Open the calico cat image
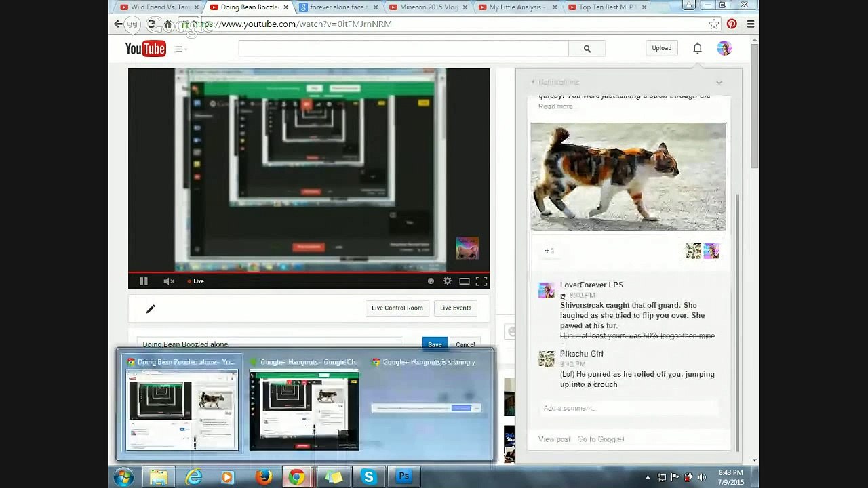 tap(628, 177)
